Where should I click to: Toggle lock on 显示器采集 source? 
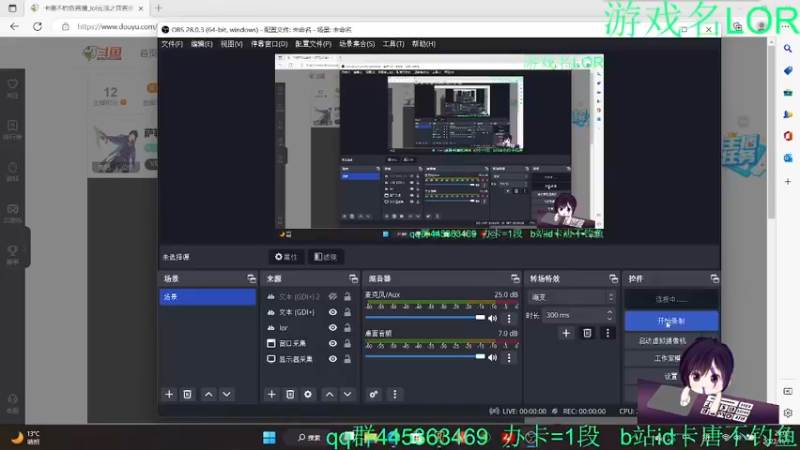click(347, 359)
